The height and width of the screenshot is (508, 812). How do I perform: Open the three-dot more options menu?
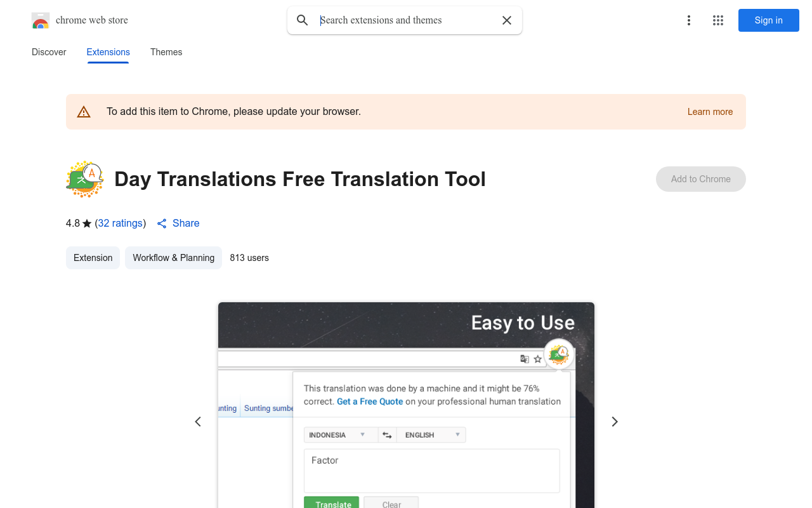click(x=689, y=20)
